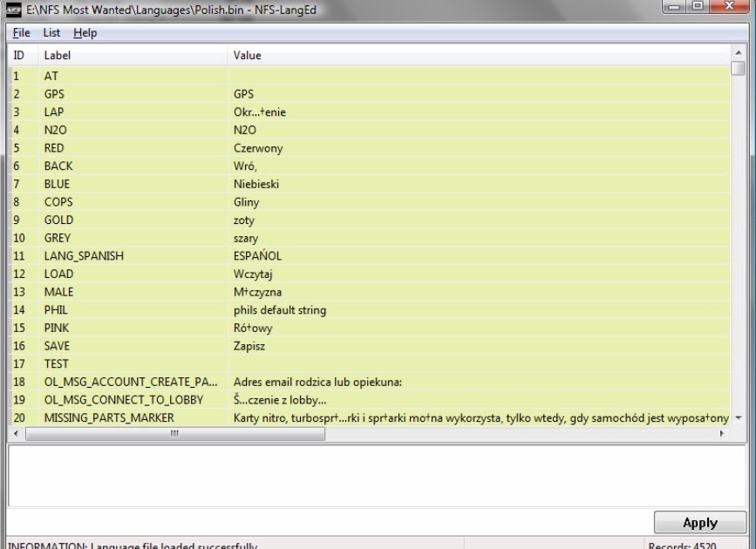Click the value 'szary'
756x549 pixels.
(246, 239)
